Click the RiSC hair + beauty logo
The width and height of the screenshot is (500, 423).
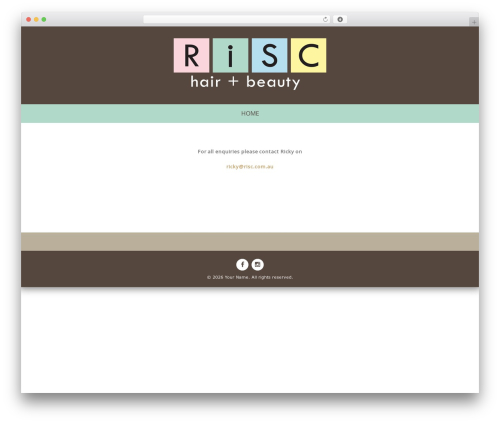click(x=250, y=64)
